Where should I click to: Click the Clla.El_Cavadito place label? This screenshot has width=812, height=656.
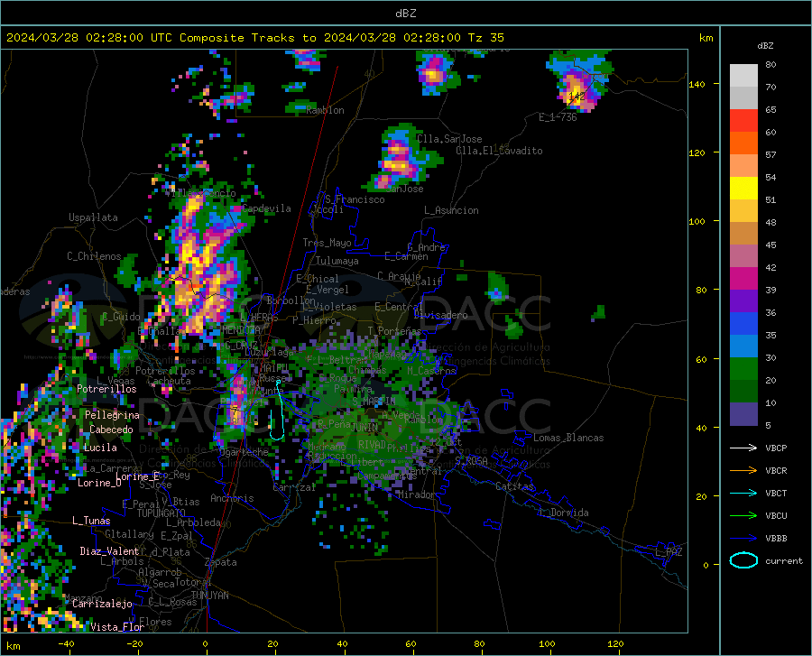pyautogui.click(x=499, y=151)
